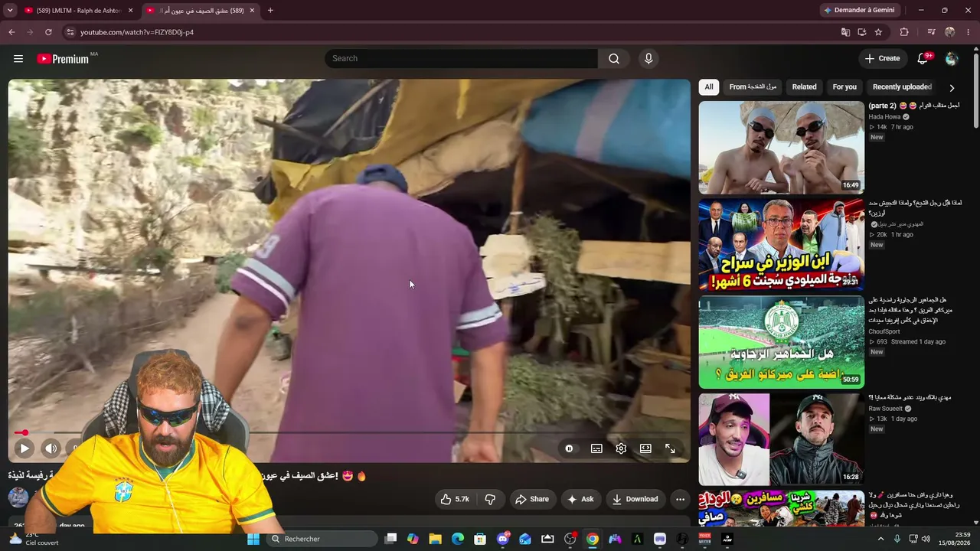Select the All filter chip
980x551 pixels.
point(709,87)
